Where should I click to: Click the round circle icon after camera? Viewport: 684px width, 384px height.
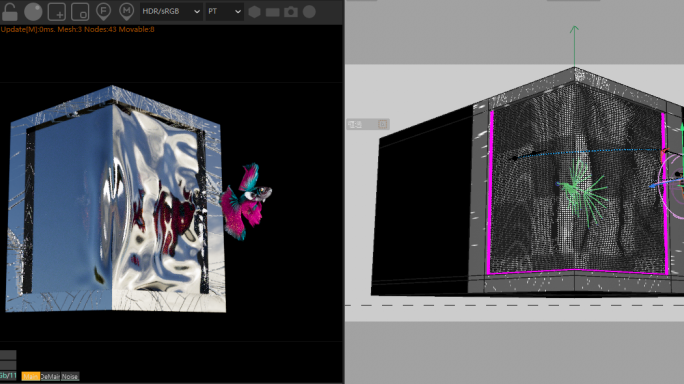tap(309, 12)
